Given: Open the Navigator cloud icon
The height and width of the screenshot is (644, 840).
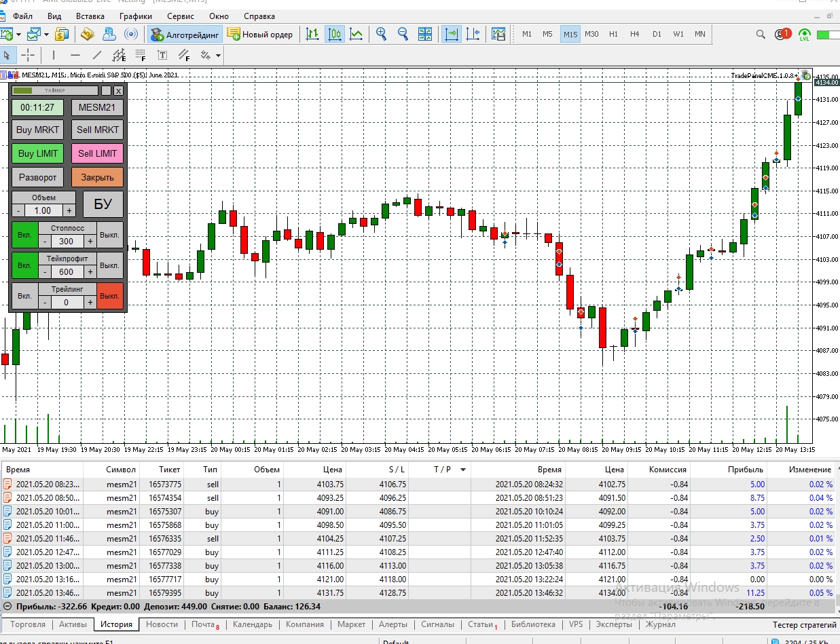Looking at the screenshot, I should [x=109, y=34].
